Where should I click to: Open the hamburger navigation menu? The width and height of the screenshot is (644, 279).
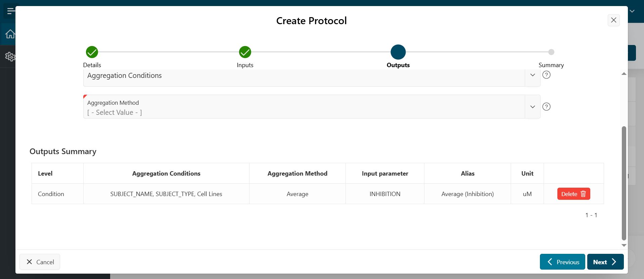click(x=10, y=11)
